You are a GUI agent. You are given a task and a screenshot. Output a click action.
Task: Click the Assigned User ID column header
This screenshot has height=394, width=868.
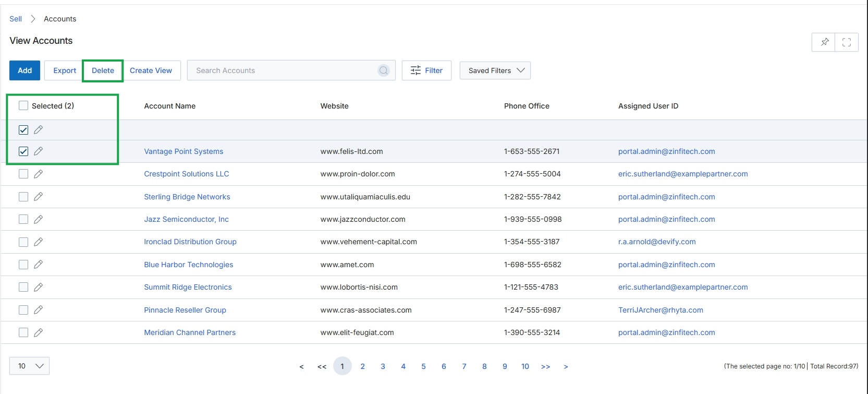[x=649, y=106]
